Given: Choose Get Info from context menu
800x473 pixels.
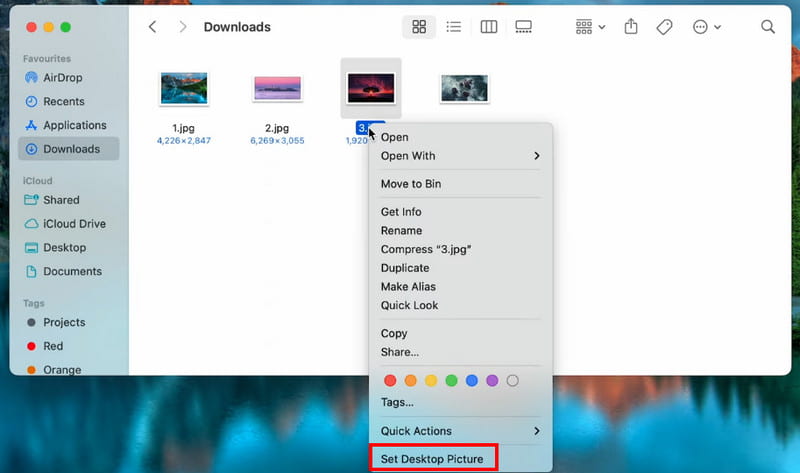Looking at the screenshot, I should 401,212.
